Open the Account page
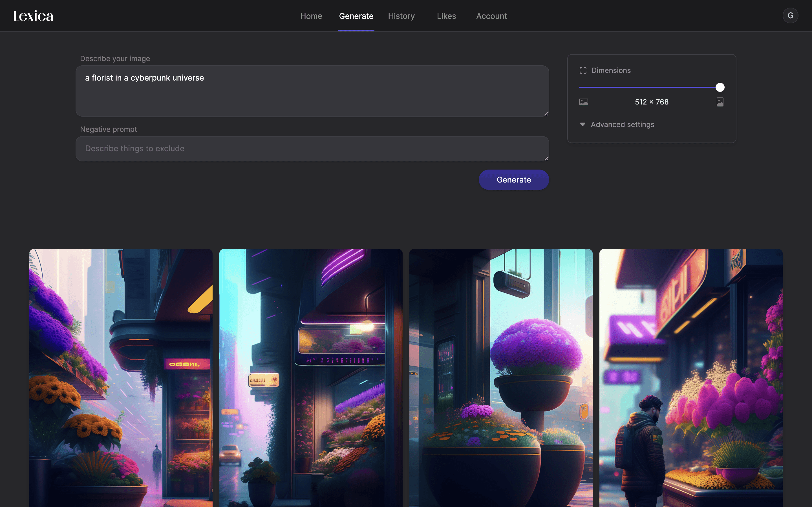812x507 pixels. pos(491,16)
